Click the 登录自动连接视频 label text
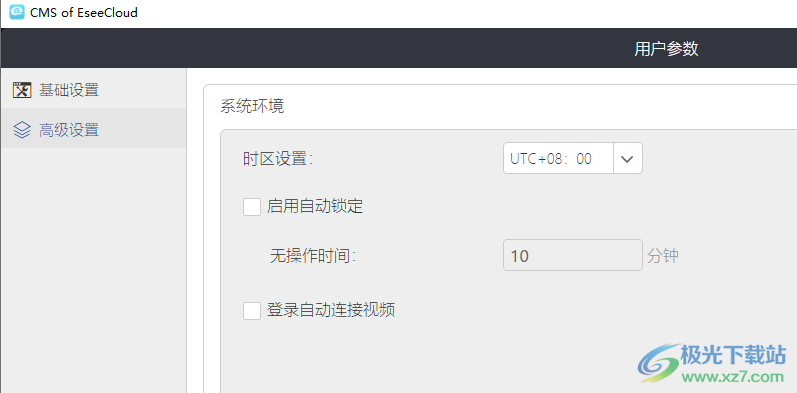 (331, 310)
